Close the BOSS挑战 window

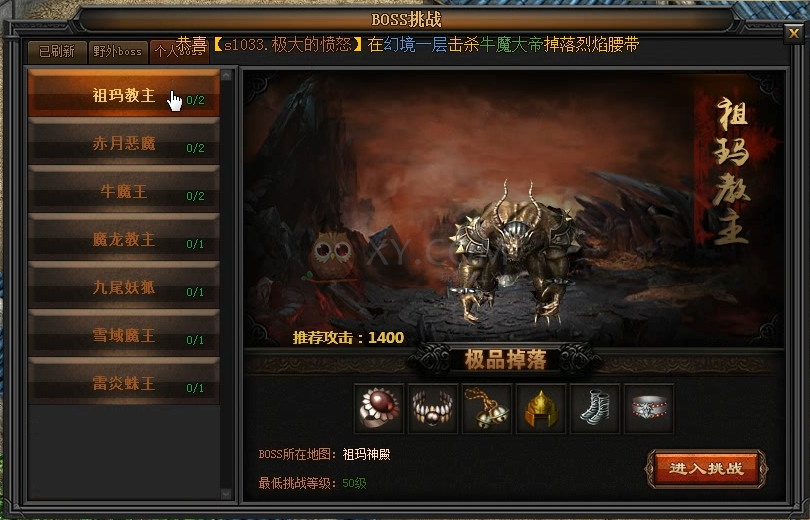[793, 34]
